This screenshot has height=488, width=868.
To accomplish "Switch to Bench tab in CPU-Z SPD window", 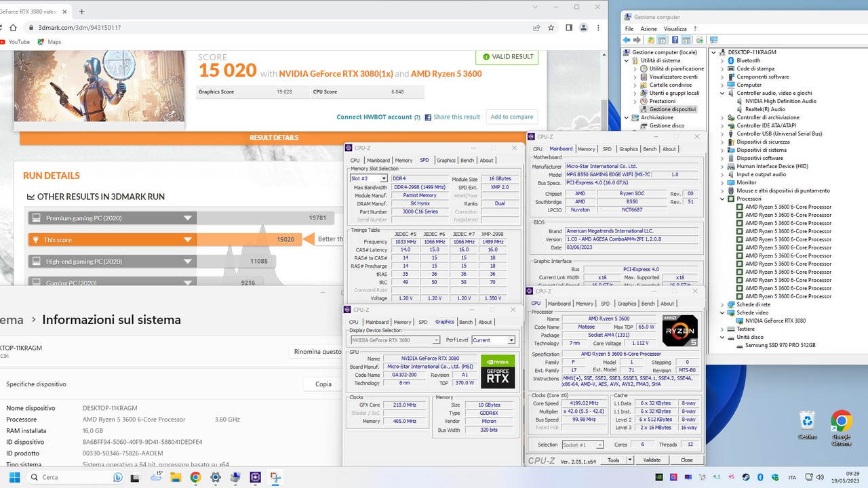I will tap(467, 161).
